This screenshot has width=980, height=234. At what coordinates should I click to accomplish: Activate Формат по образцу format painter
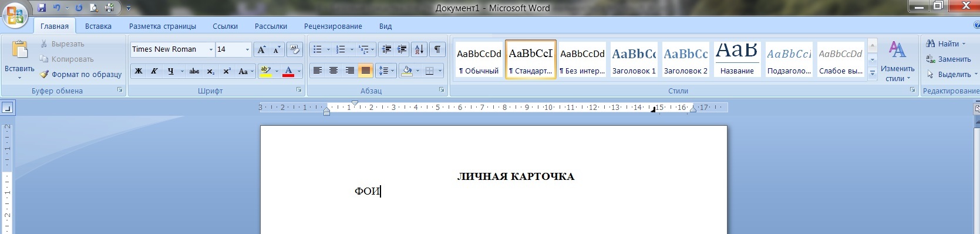[80, 75]
